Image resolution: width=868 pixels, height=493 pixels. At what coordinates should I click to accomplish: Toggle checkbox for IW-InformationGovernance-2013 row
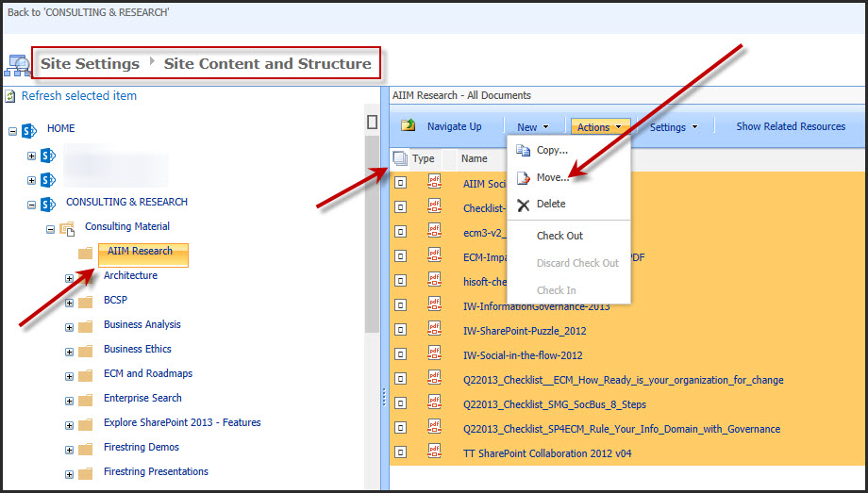pyautogui.click(x=400, y=305)
